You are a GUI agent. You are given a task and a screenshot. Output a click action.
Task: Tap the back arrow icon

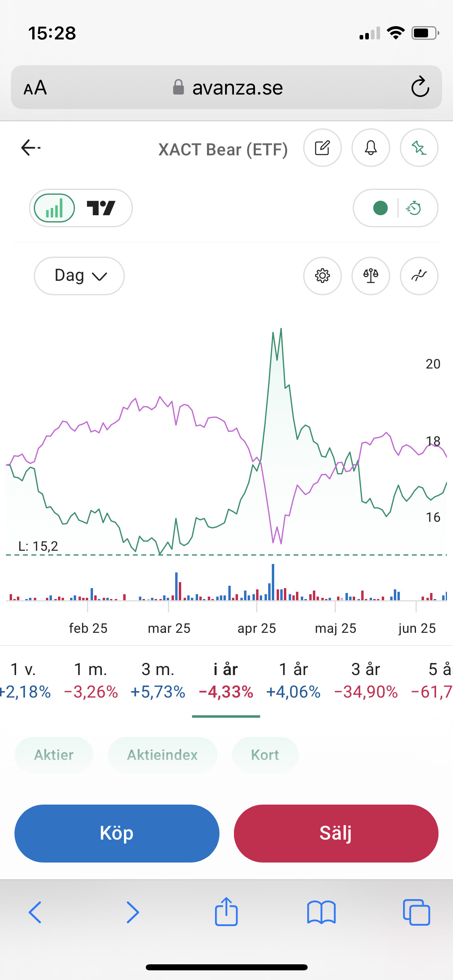pyautogui.click(x=31, y=148)
